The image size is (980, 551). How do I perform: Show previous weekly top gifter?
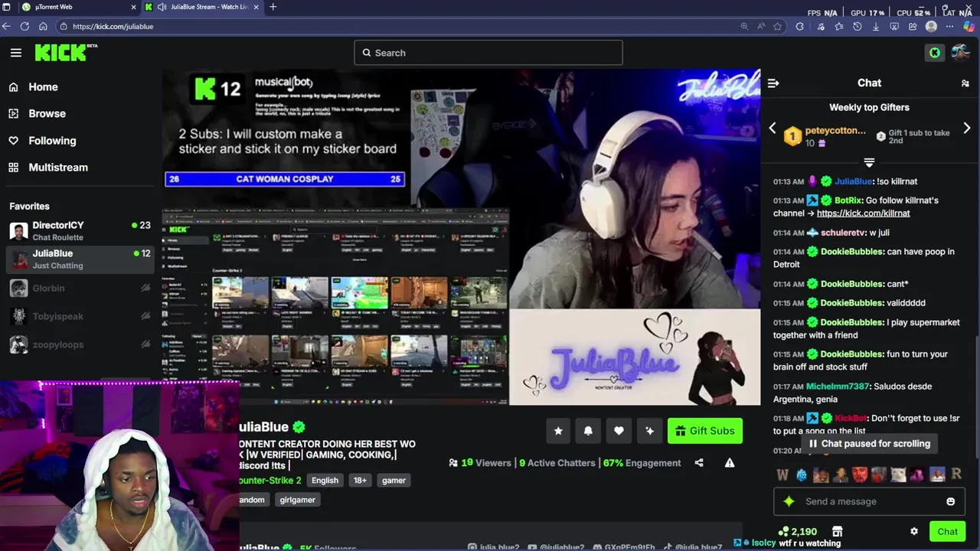pyautogui.click(x=773, y=129)
